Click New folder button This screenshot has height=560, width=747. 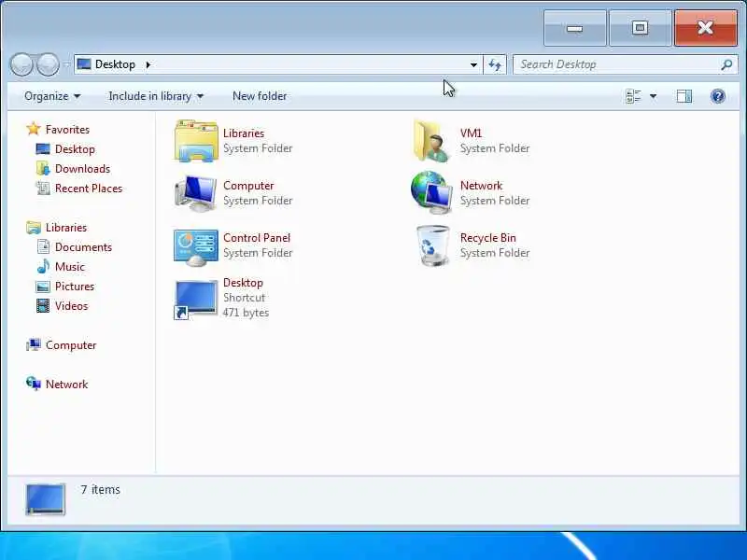pyautogui.click(x=260, y=96)
